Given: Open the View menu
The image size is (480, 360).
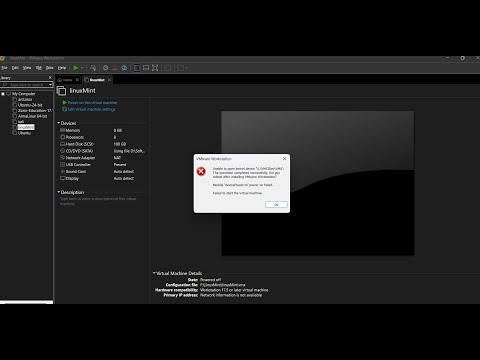Looking at the screenshot, I should pos(27,68).
